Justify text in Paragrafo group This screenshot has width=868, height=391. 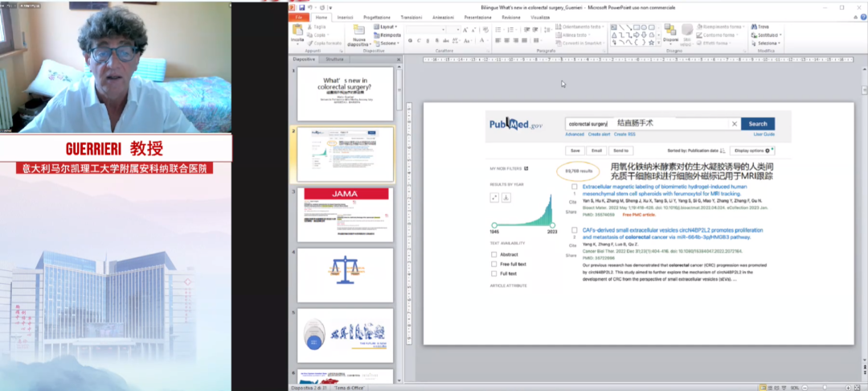pos(525,40)
